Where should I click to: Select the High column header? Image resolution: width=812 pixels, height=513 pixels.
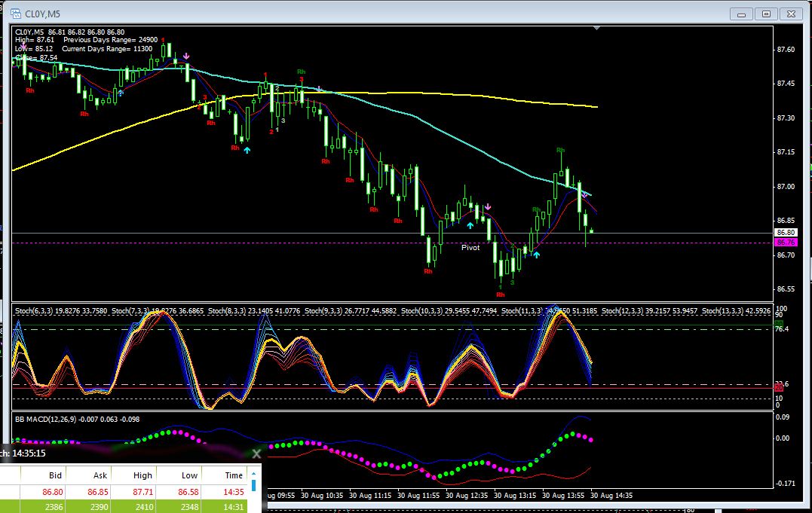[x=143, y=475]
